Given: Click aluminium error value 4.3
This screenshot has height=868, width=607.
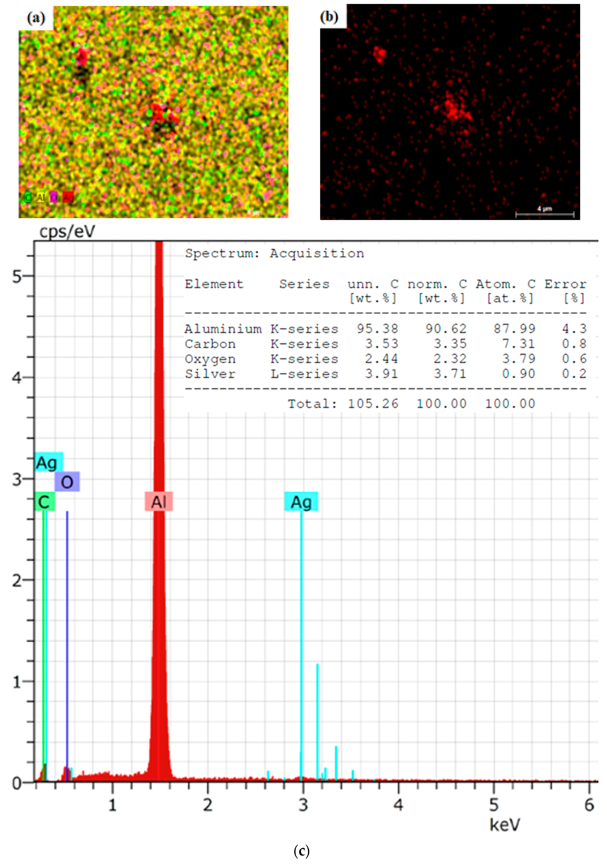Looking at the screenshot, I should [x=574, y=328].
